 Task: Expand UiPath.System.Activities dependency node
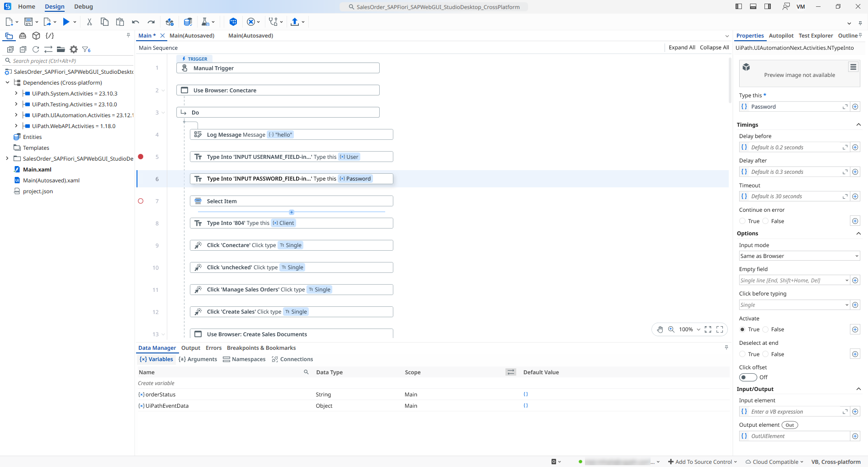tap(16, 93)
